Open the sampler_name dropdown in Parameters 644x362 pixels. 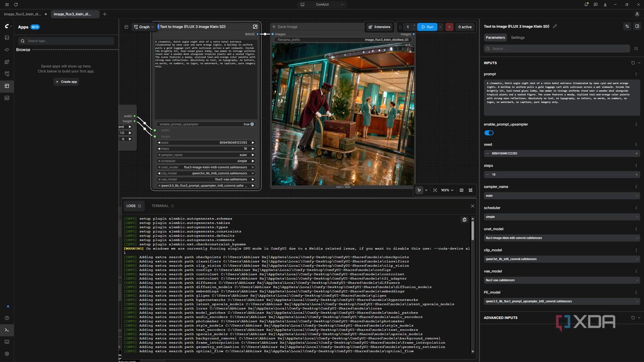pyautogui.click(x=561, y=196)
